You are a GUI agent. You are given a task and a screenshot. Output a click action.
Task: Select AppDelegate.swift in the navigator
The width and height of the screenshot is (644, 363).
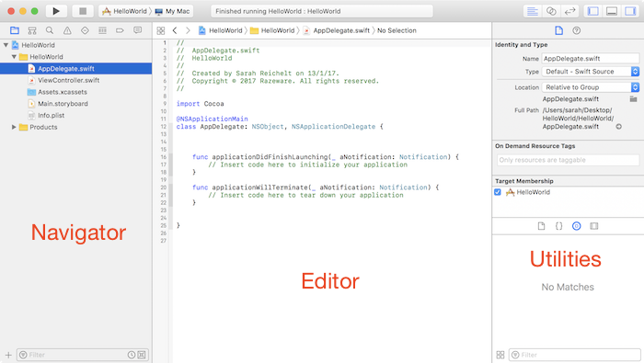76,69
